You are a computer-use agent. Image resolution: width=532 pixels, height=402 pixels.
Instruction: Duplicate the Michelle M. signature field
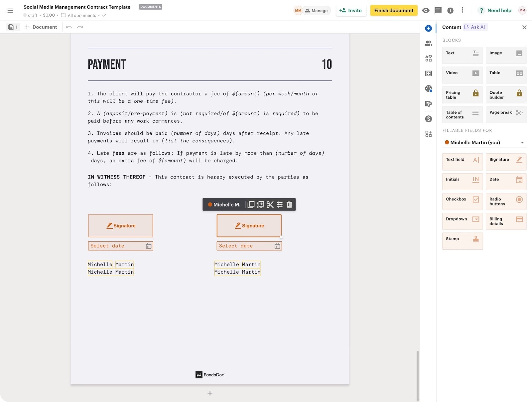[x=251, y=204]
